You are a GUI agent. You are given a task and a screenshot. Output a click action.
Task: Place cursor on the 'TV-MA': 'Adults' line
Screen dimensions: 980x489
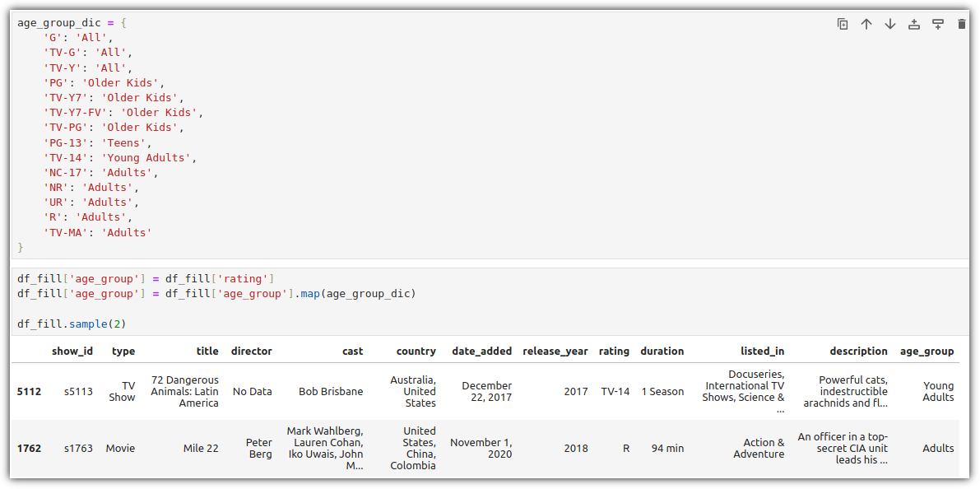pyautogui.click(x=97, y=233)
